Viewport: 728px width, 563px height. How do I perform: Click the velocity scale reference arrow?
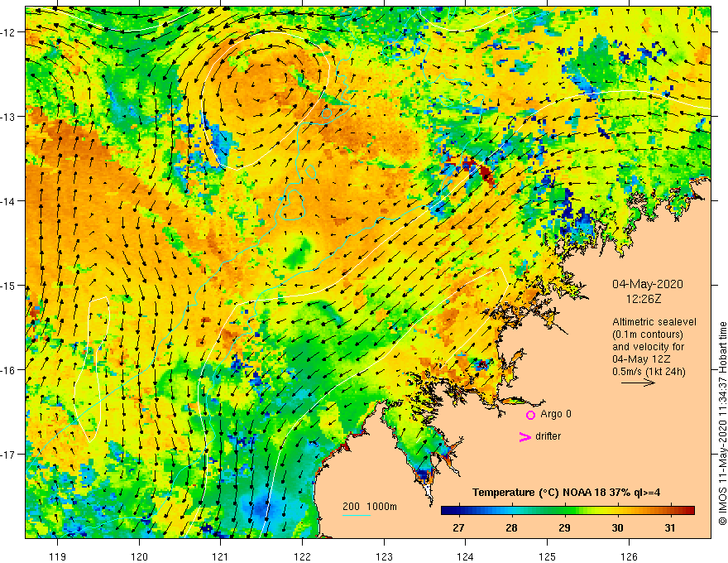coord(639,383)
